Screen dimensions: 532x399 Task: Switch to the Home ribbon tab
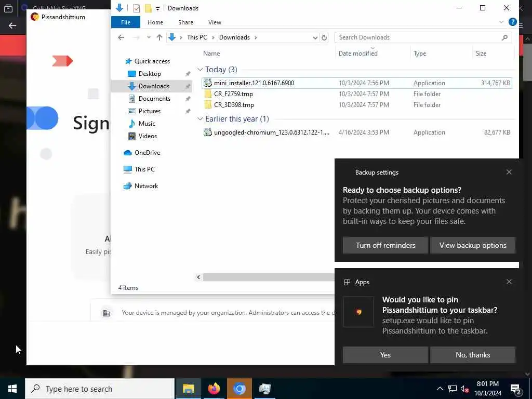(x=155, y=22)
